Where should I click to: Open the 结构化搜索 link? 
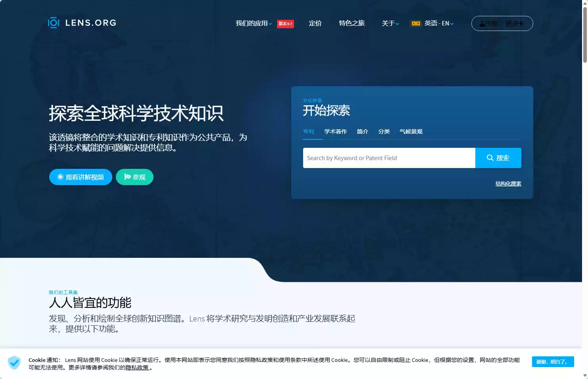508,184
